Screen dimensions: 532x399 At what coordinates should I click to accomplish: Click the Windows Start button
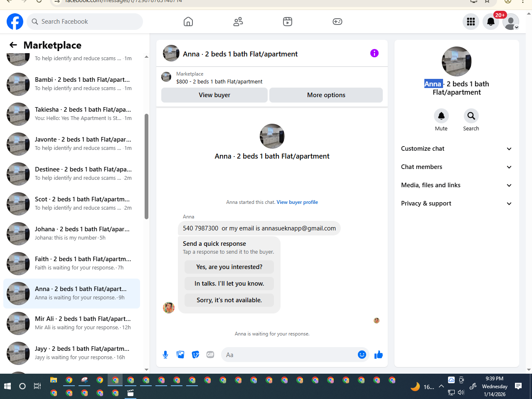pyautogui.click(x=7, y=386)
